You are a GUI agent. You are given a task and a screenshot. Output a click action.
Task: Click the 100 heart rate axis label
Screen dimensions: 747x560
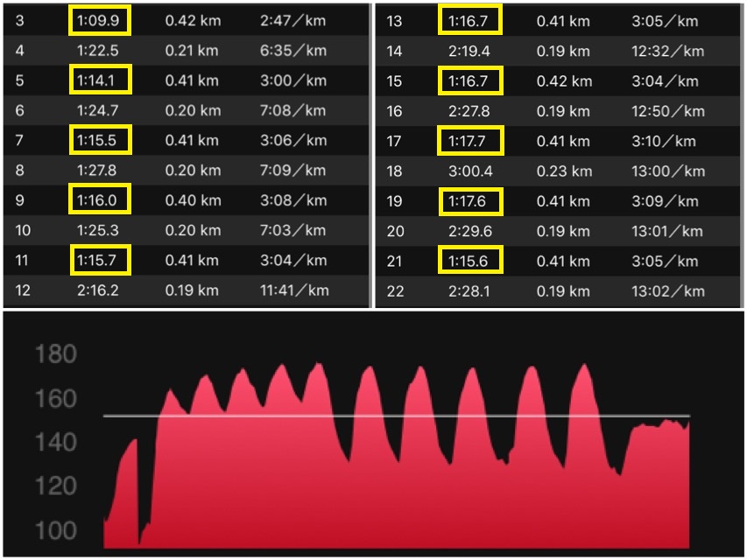[56, 530]
